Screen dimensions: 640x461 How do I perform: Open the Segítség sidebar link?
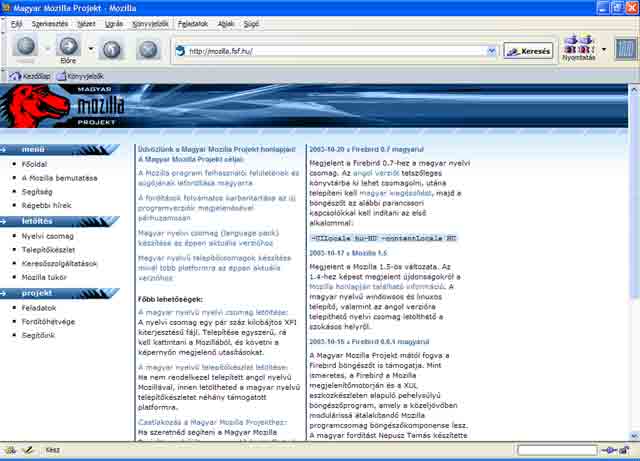(x=37, y=192)
